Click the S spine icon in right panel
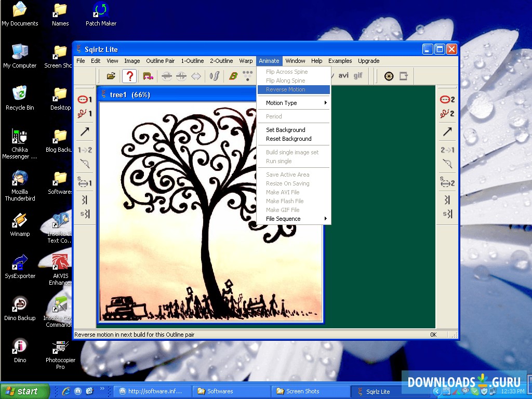 tap(447, 214)
